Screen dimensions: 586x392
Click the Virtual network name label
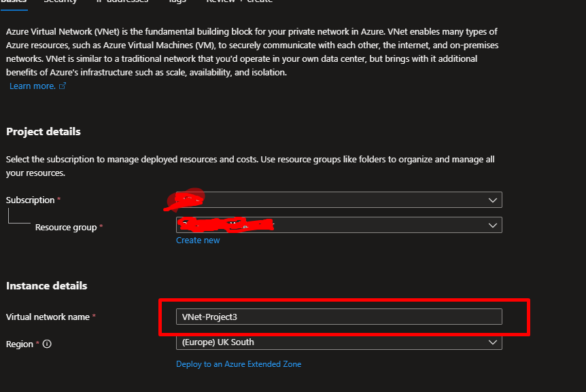48,317
